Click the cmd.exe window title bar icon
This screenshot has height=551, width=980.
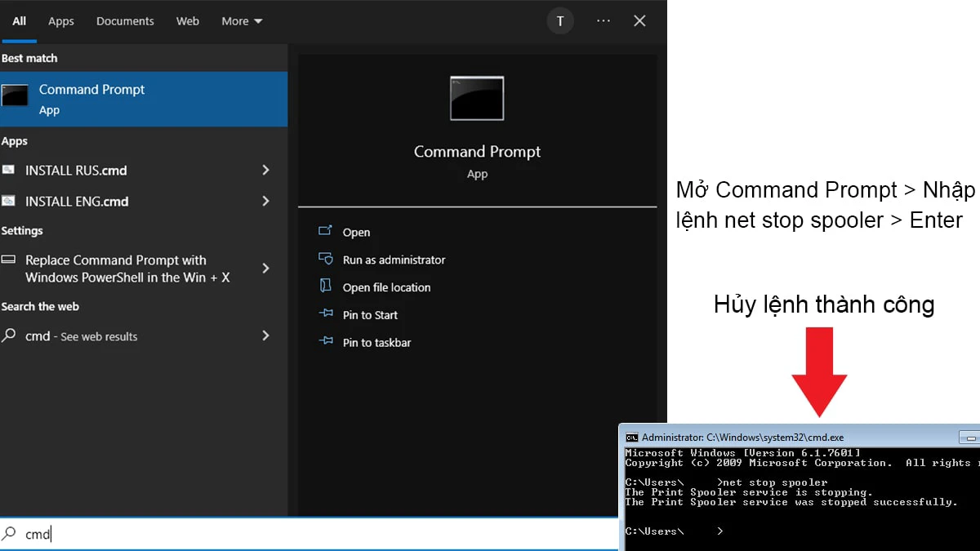tap(631, 438)
